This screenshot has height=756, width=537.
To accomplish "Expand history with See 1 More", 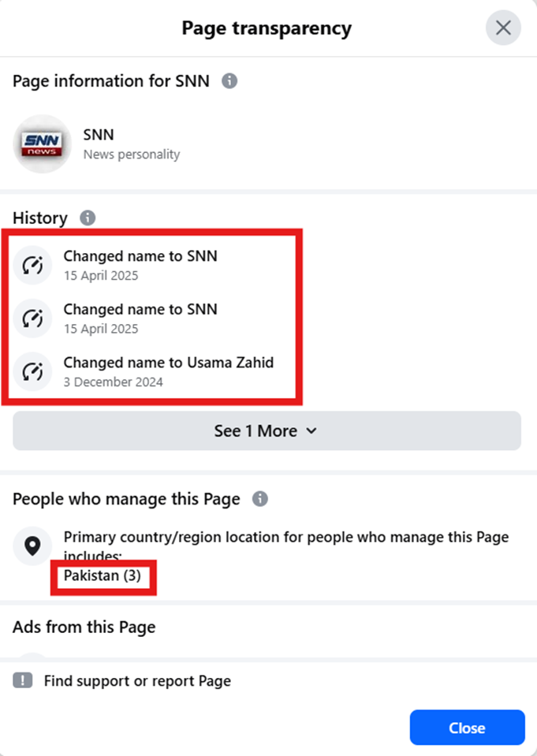I will tap(267, 430).
